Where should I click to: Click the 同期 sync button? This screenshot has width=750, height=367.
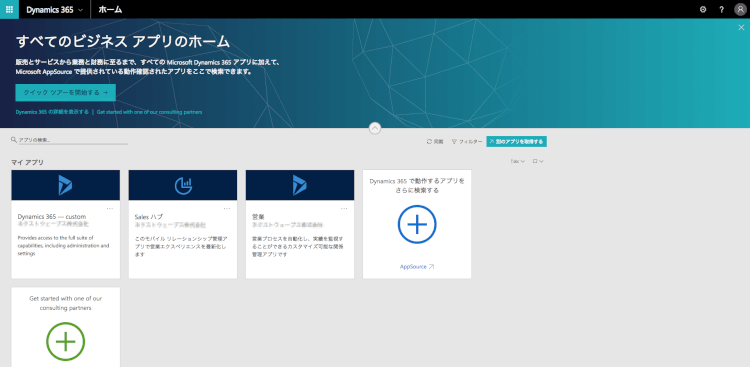(x=435, y=142)
